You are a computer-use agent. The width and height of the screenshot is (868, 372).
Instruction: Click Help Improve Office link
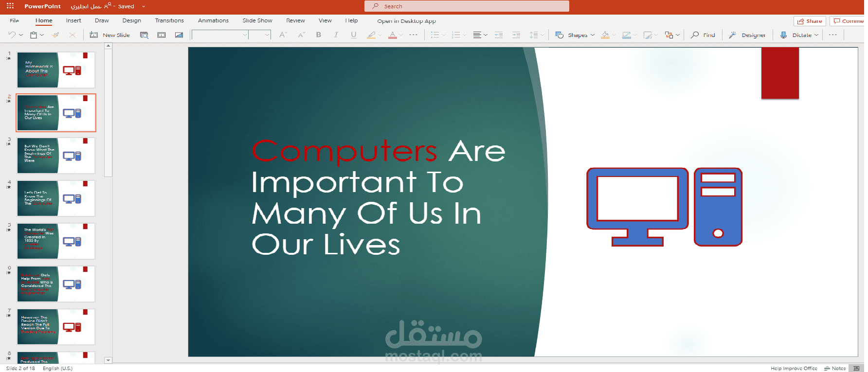point(794,368)
